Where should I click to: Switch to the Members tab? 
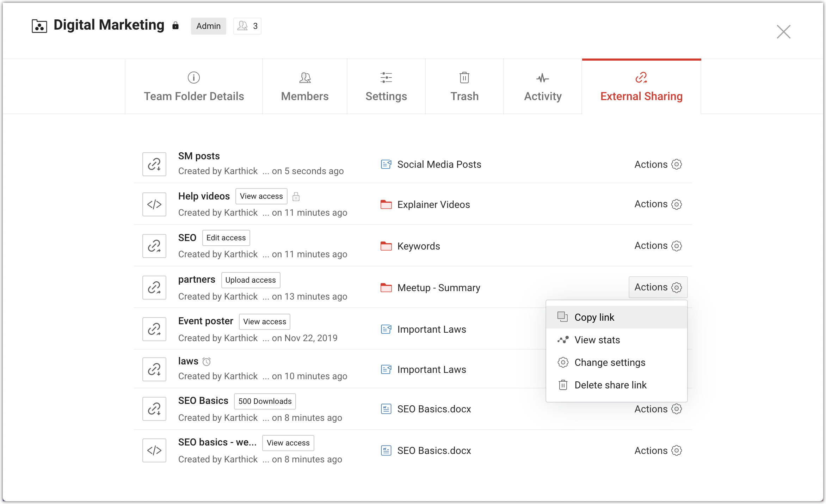pyautogui.click(x=305, y=87)
